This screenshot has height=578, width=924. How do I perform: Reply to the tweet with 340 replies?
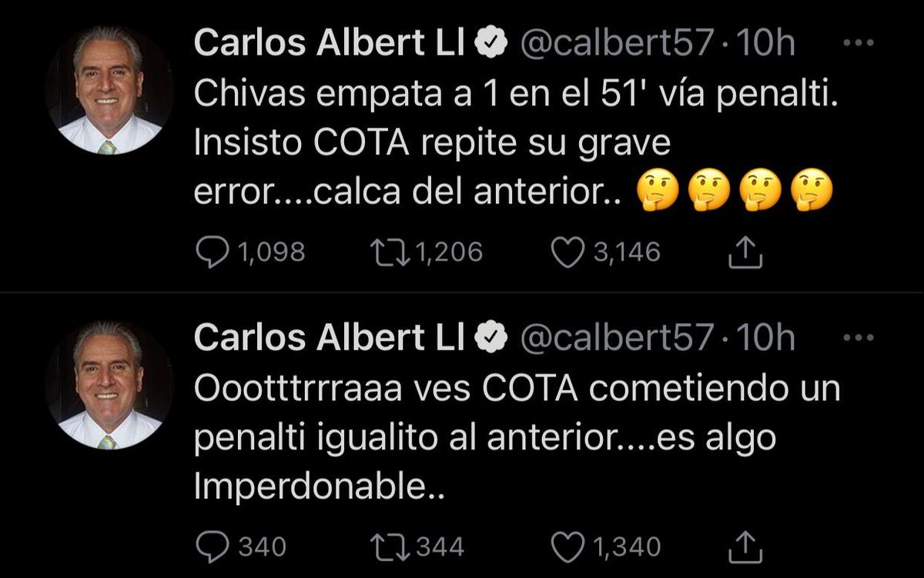coord(211,546)
